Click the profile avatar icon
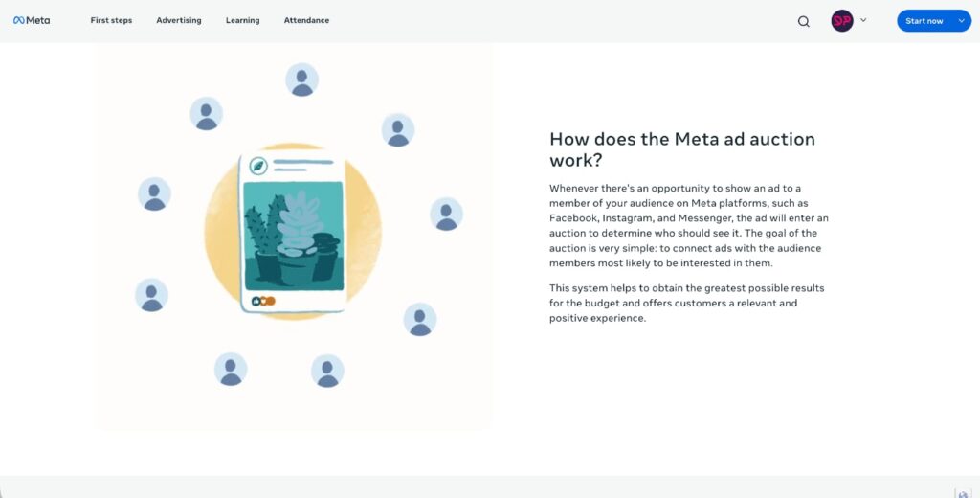Image resolution: width=980 pixels, height=498 pixels. (x=842, y=21)
